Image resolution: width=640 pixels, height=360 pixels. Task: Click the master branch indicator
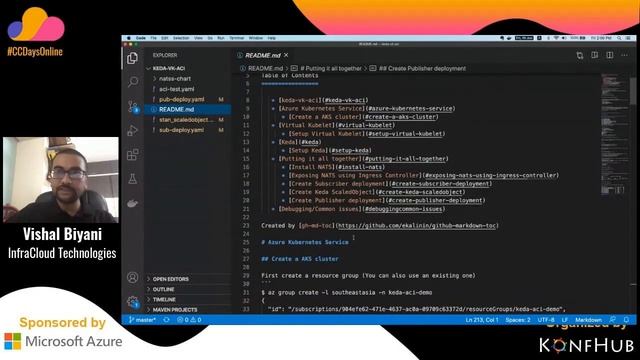(142, 320)
